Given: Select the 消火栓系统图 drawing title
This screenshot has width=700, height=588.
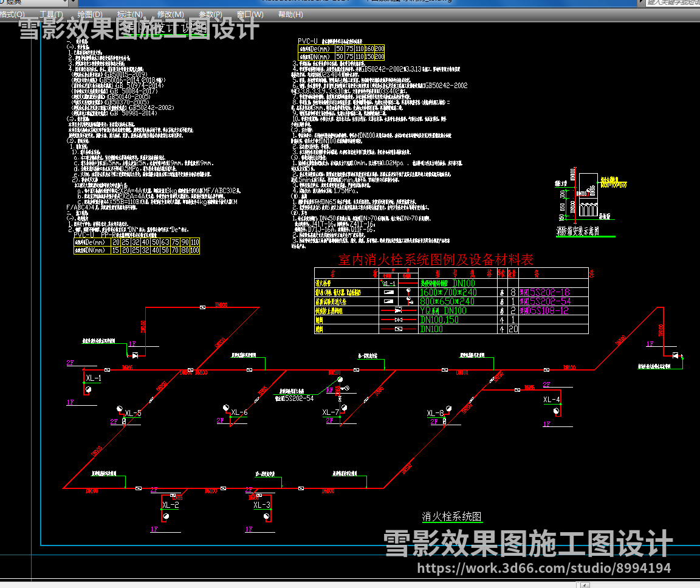Looking at the screenshot, I should (x=452, y=517).
